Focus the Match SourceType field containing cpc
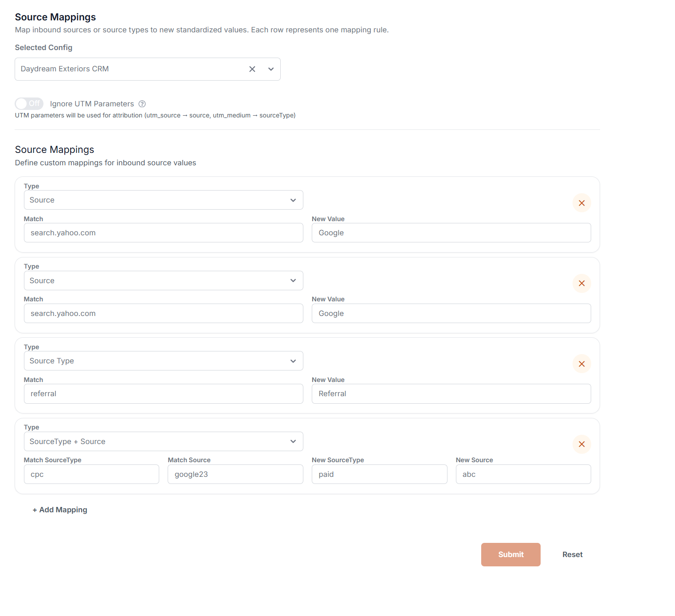This screenshot has height=616, width=675. pos(91,474)
